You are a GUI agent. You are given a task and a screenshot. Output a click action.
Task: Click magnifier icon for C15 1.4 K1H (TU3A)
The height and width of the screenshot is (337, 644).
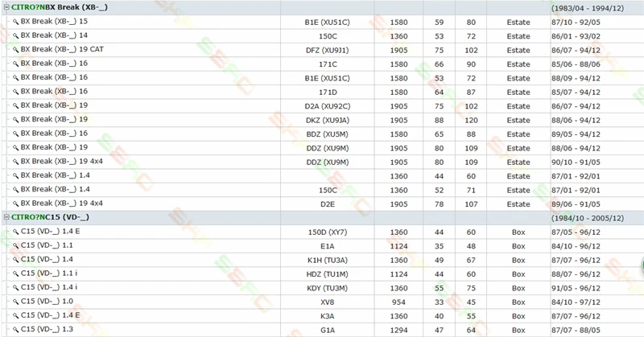(15, 260)
